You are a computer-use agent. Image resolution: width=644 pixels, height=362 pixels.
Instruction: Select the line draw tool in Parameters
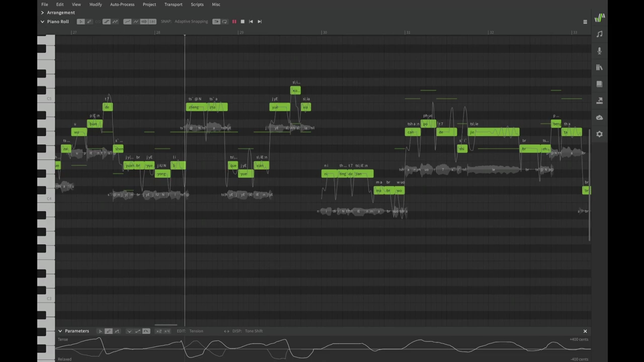pyautogui.click(x=117, y=331)
